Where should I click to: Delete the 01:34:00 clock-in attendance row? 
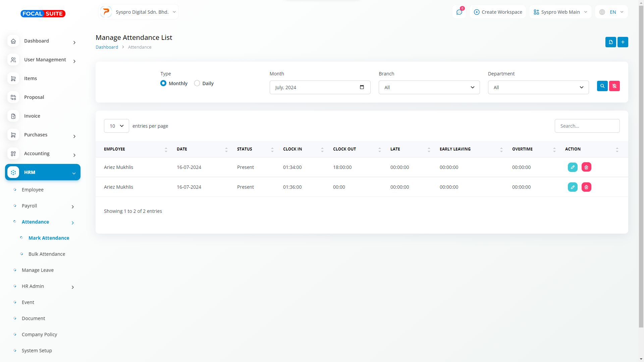(586, 167)
